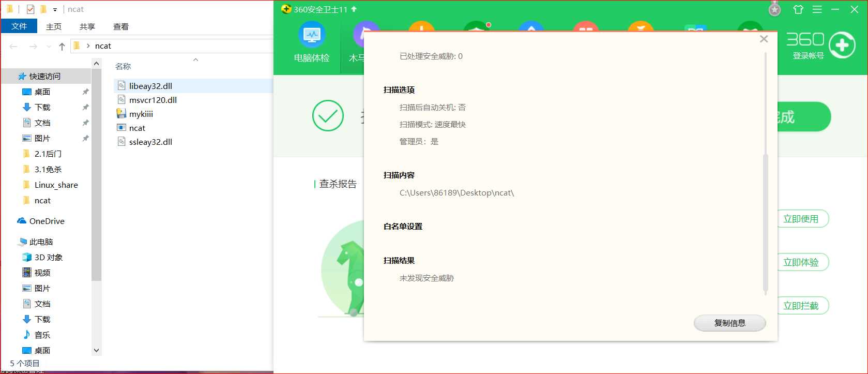Click Explorer's Back arrow
This screenshot has height=374, width=868.
pyautogui.click(x=14, y=46)
